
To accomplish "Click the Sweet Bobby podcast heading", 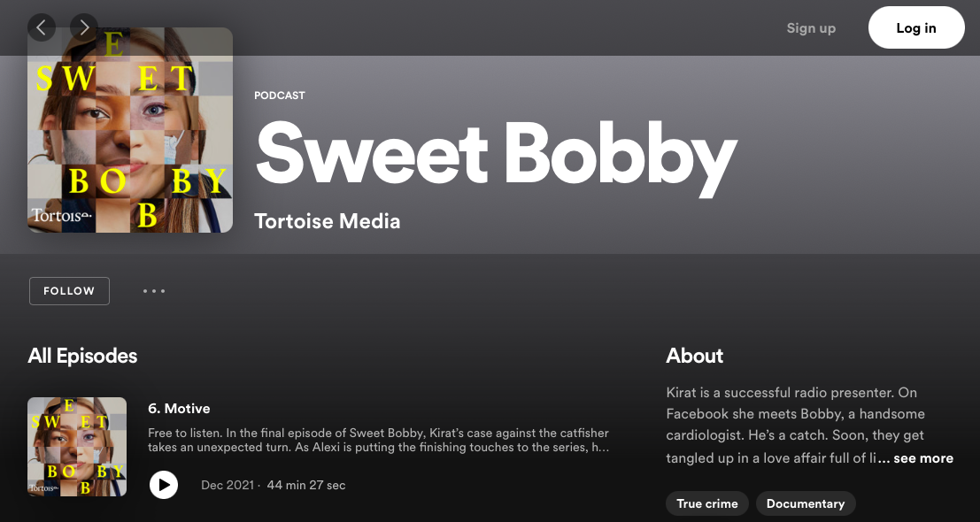I will [497, 156].
